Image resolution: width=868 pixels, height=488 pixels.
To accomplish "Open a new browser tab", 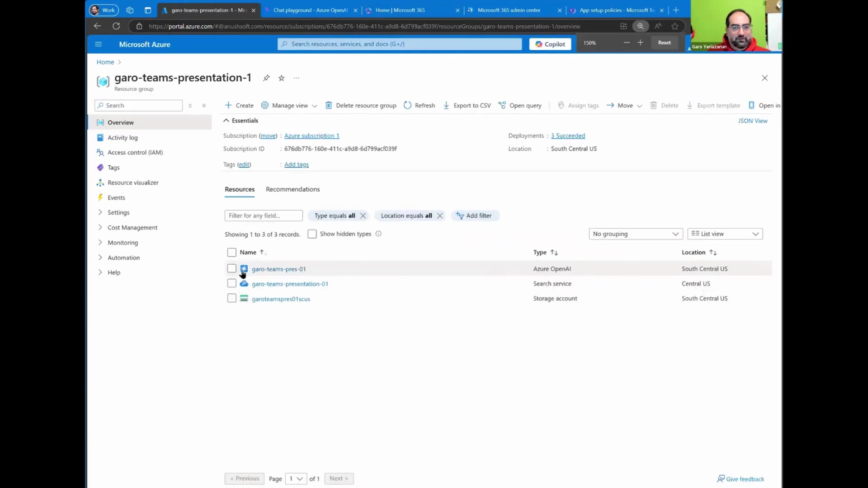I will (676, 10).
